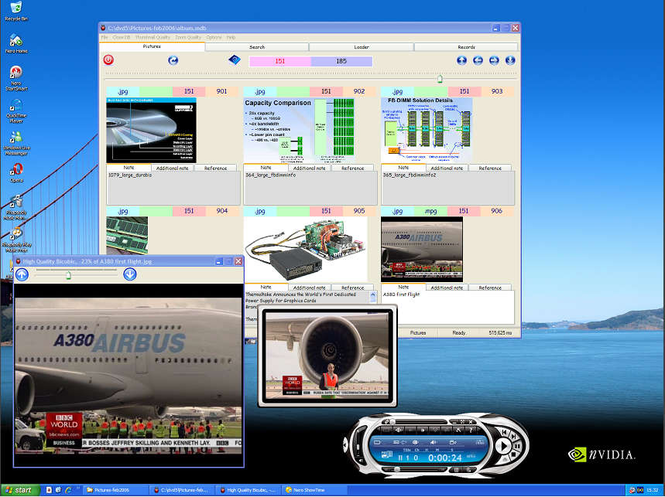Open the Options menu in the album window
Image resolution: width=665 pixels, height=497 pixels.
click(214, 37)
